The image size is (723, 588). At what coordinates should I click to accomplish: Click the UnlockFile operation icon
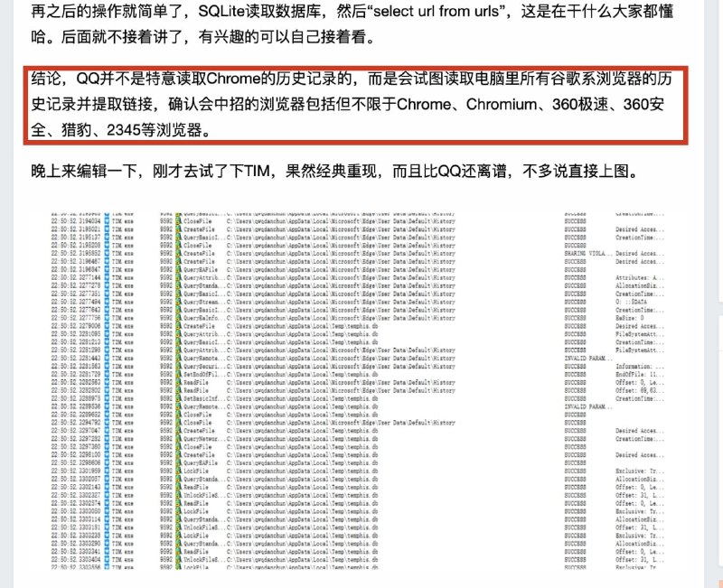[x=179, y=494]
